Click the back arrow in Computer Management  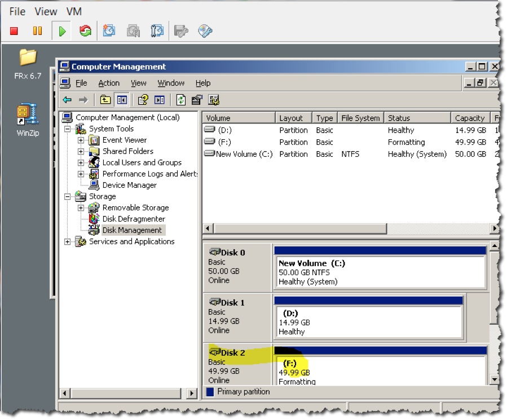pos(67,100)
